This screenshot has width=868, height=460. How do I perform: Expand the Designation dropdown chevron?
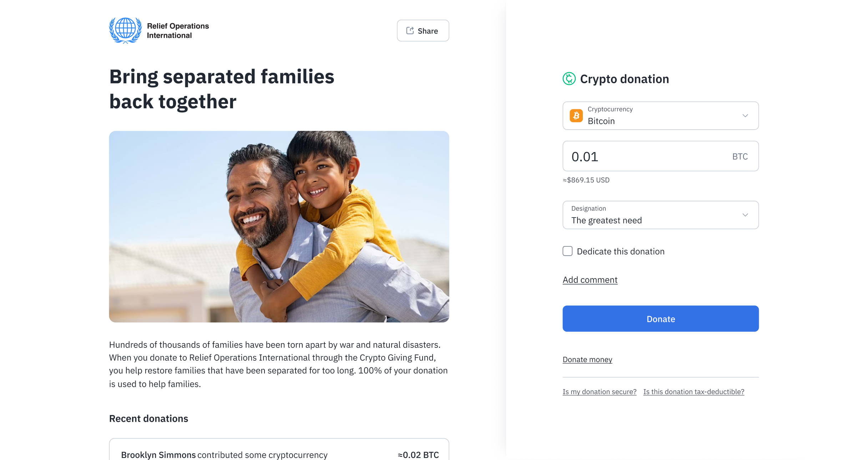[745, 215]
